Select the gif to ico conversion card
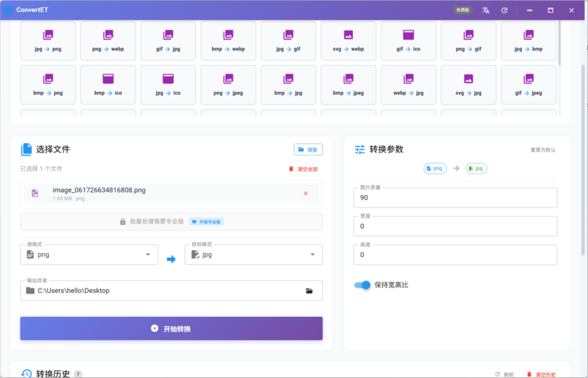Viewport: 588px width, 378px height. click(x=408, y=41)
